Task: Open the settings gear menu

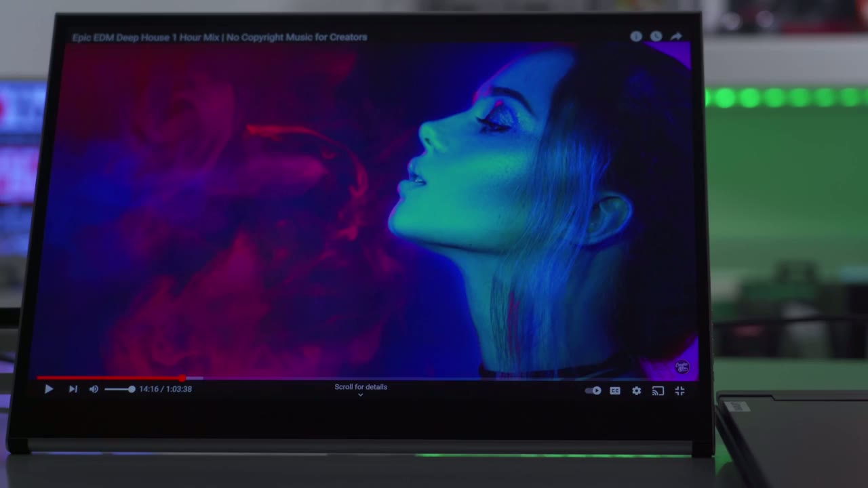Action: pyautogui.click(x=636, y=390)
